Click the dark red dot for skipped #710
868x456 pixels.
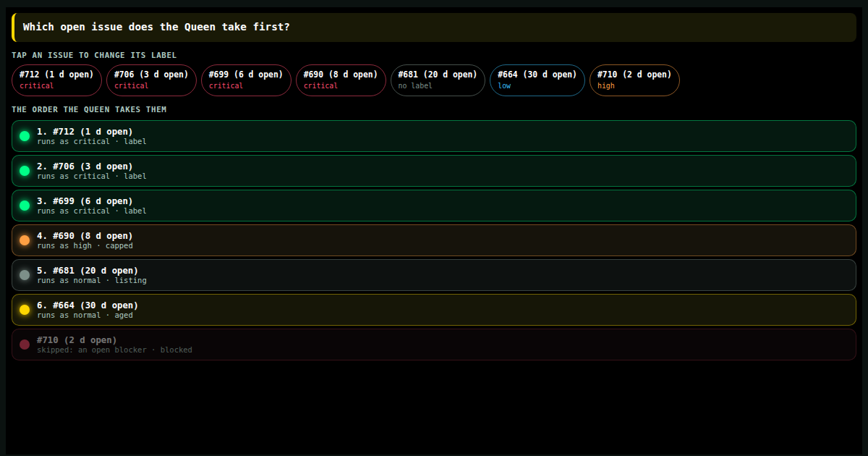click(x=25, y=345)
